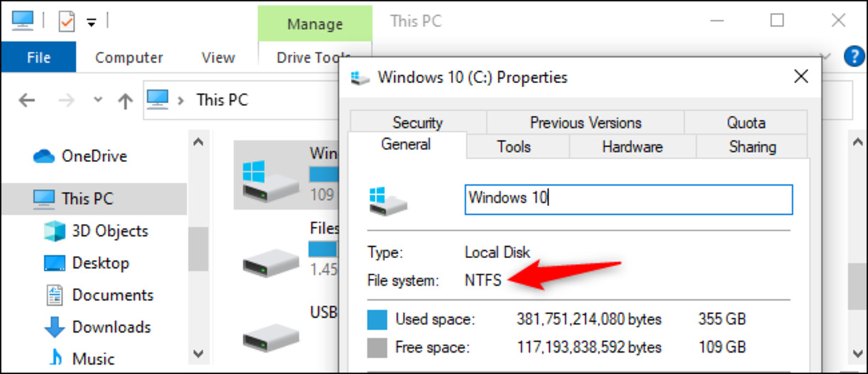This screenshot has height=374, width=868.
Task: Go forward using the Forward arrow
Action: [66, 100]
